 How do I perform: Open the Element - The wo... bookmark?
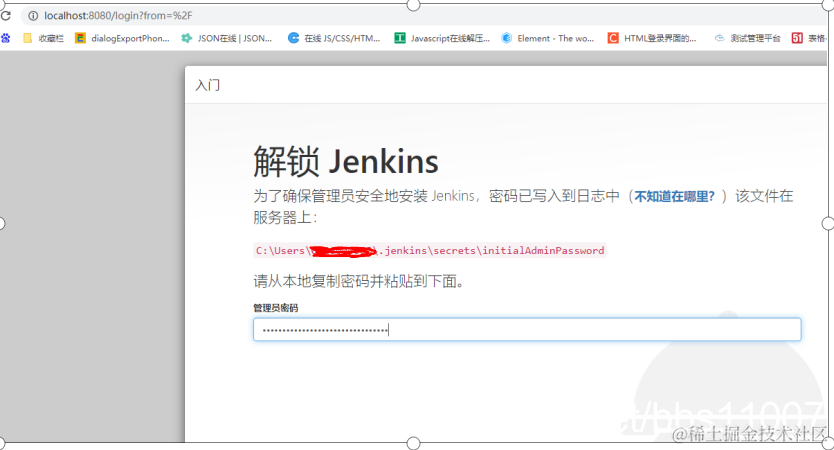[x=548, y=38]
